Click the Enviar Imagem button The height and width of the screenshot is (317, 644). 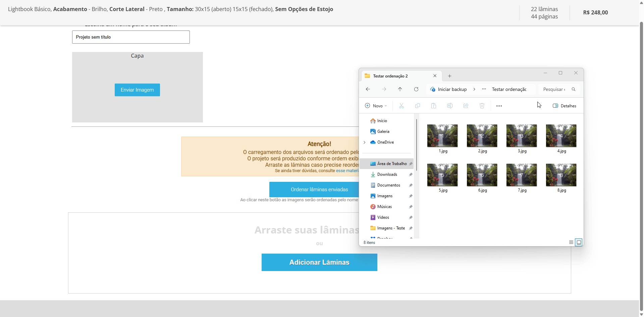[x=137, y=90]
